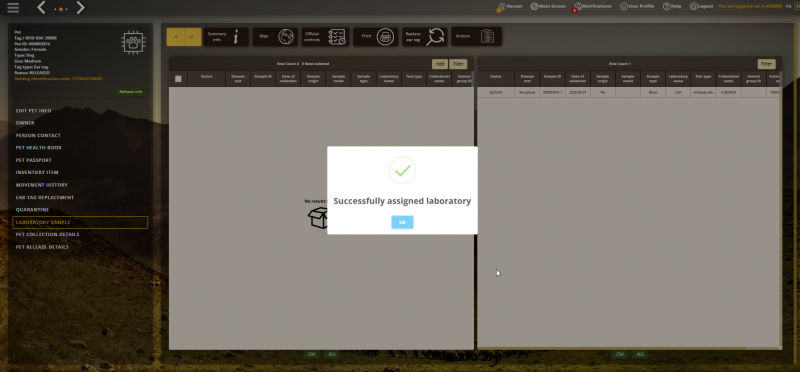Click Add in the empty sample table
Viewport: 800px width, 372px height.
[x=440, y=64]
